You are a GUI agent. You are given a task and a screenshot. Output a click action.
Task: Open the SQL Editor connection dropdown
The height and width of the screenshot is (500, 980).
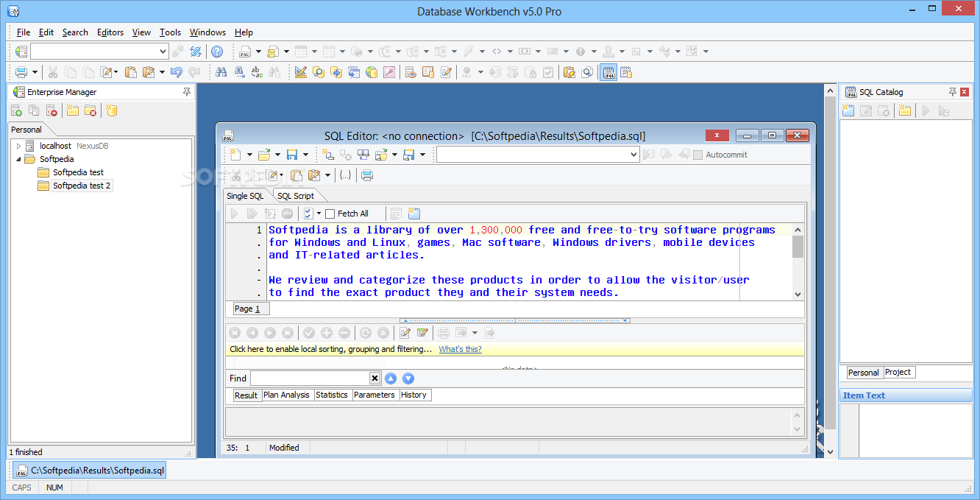pyautogui.click(x=633, y=155)
